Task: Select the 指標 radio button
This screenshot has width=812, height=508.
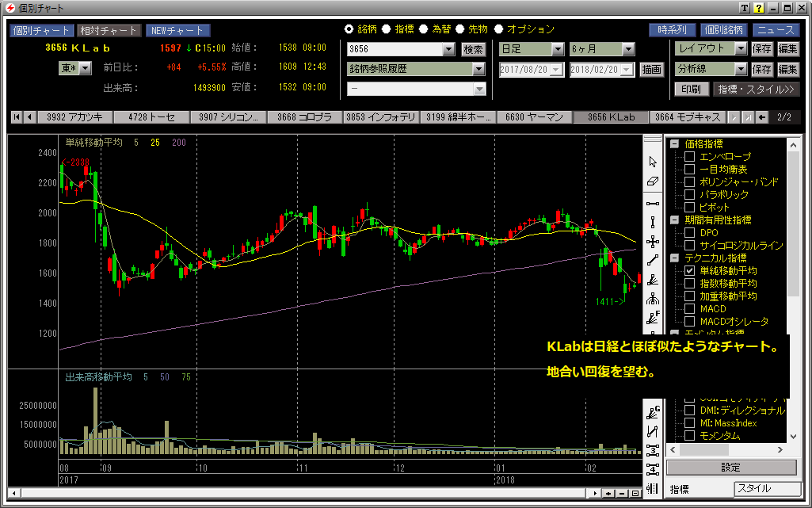Action: point(387,29)
